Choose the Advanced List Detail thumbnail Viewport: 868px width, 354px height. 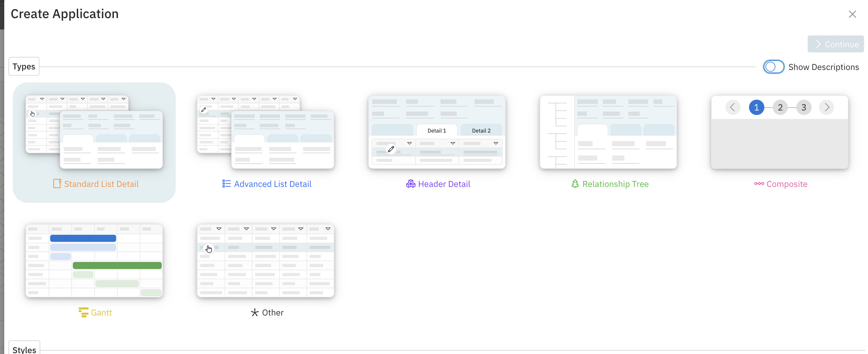coord(265,132)
